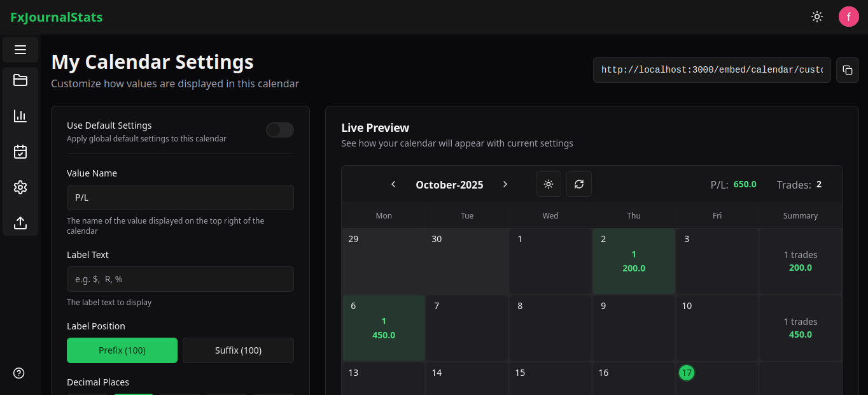Screen dimensions: 868x395
Task: Advance to November with right chevron
Action: coord(505,184)
